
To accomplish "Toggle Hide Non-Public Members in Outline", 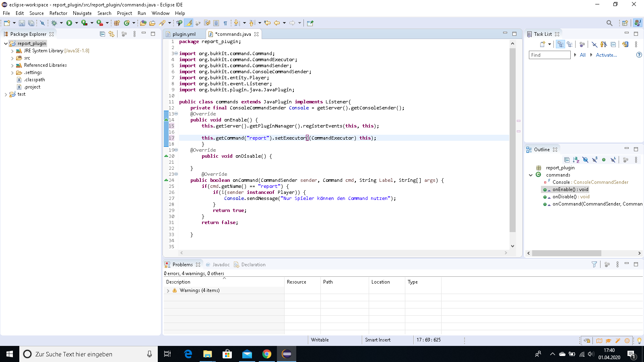I will tap(604, 160).
